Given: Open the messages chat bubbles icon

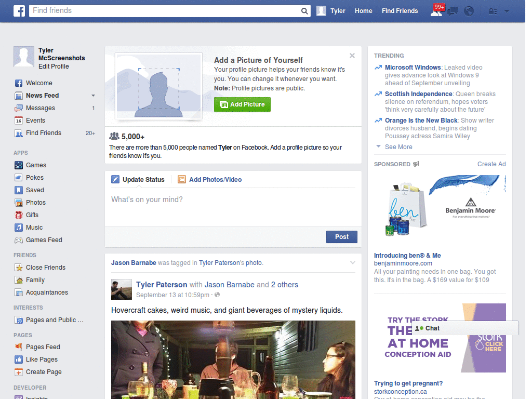Looking at the screenshot, I should click(453, 11).
